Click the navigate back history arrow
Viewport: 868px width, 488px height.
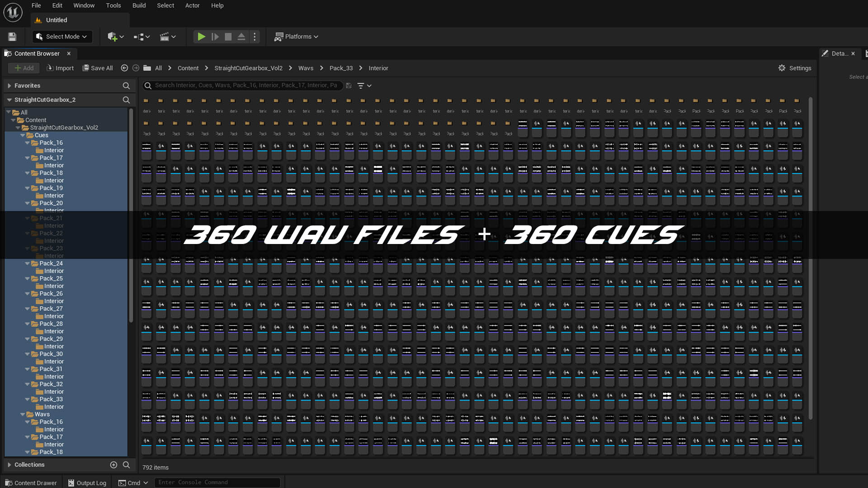click(124, 68)
